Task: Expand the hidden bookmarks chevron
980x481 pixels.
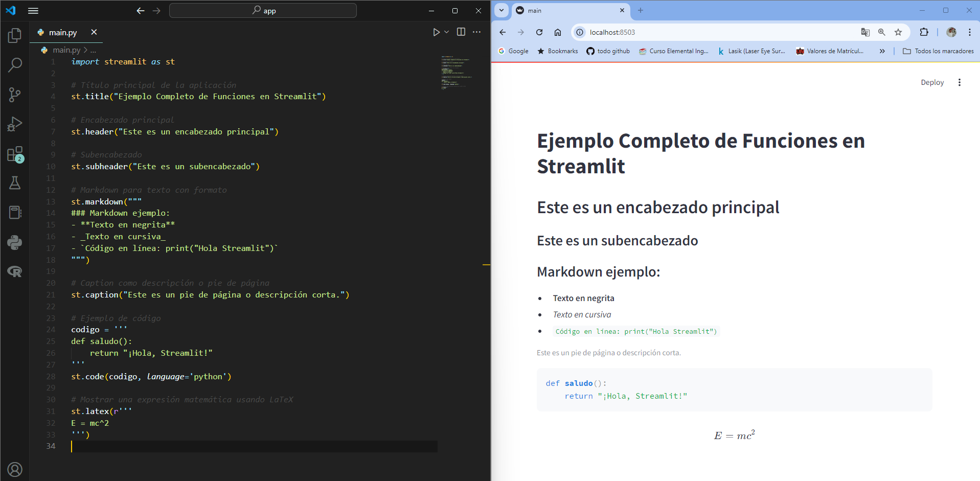Action: tap(882, 51)
